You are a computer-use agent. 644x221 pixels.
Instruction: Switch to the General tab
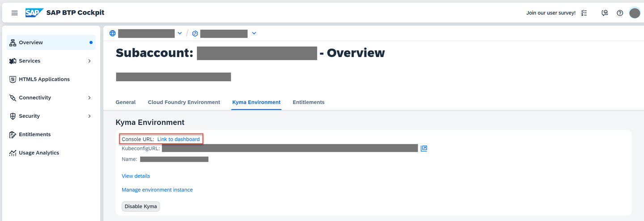pos(126,102)
